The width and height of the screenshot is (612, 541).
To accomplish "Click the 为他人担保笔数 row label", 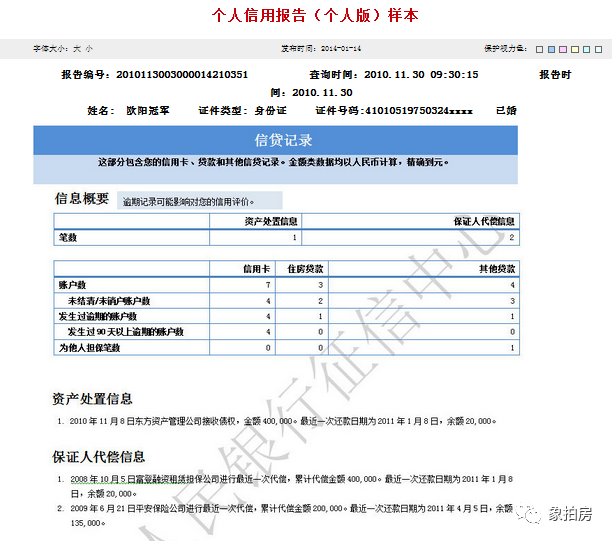I will 89,348.
